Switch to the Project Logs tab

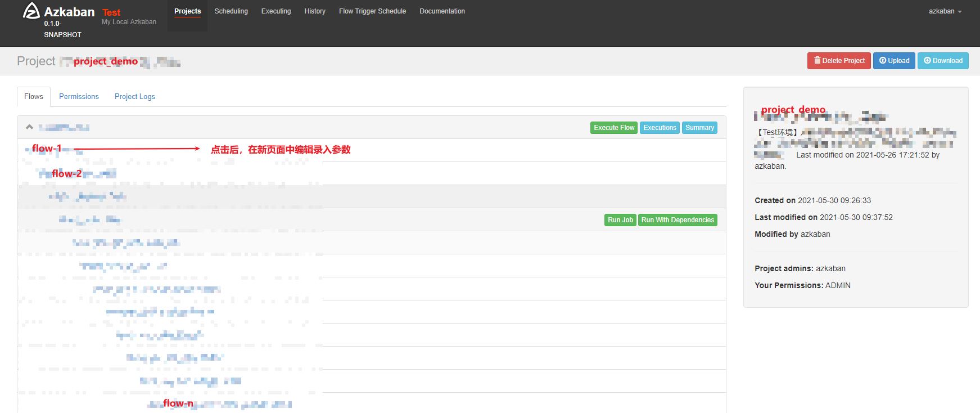coord(135,97)
